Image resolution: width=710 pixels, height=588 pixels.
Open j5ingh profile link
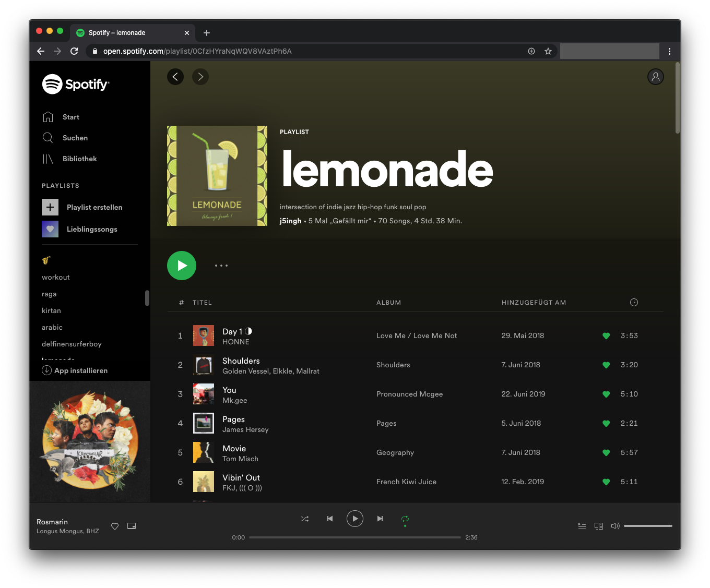click(x=290, y=221)
